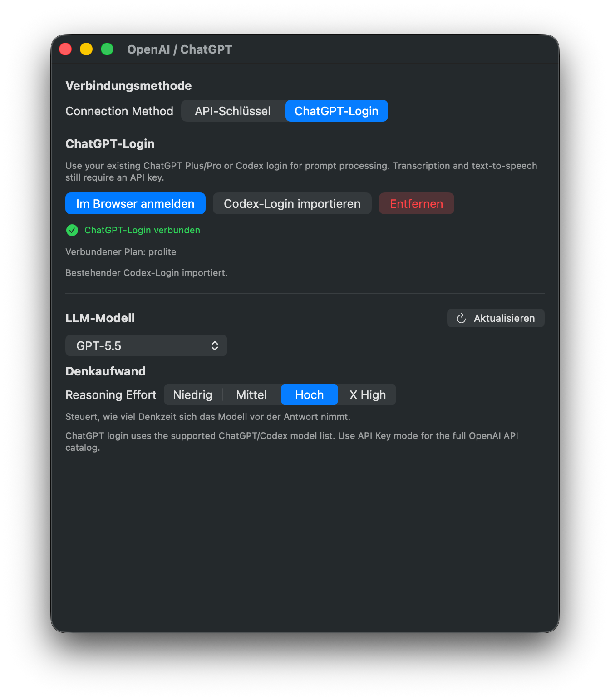Close the window with the red button
Screen dimensions: 610x700
65,49
